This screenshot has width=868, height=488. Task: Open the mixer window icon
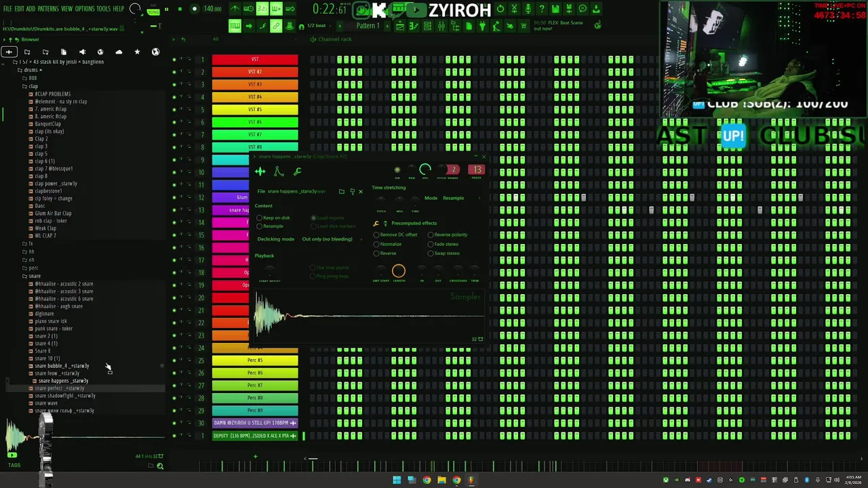[441, 26]
